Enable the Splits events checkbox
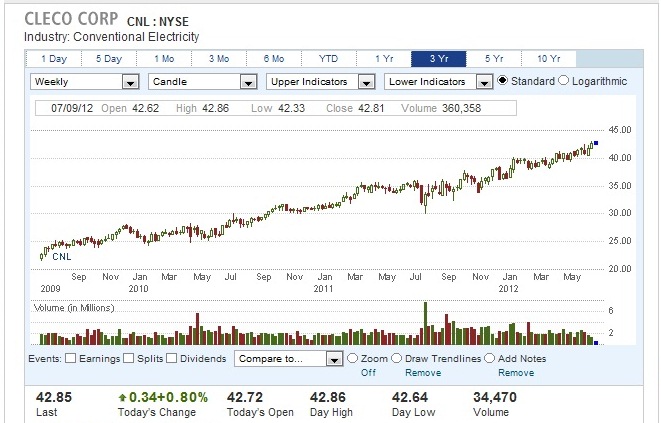Image resolution: width=661 pixels, height=423 pixels. click(129, 358)
